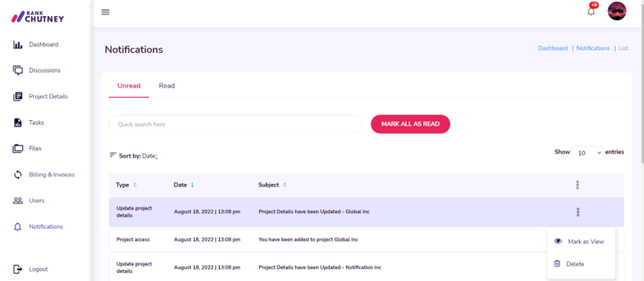Click Update project details in Global Inc row
644x281 pixels.
tap(134, 212)
